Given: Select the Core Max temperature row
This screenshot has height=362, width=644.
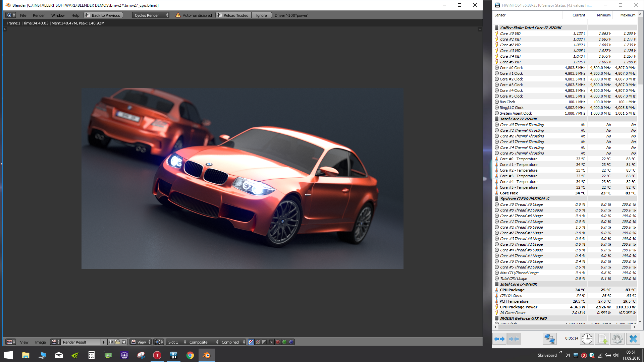Looking at the screenshot, I should pyautogui.click(x=565, y=193).
